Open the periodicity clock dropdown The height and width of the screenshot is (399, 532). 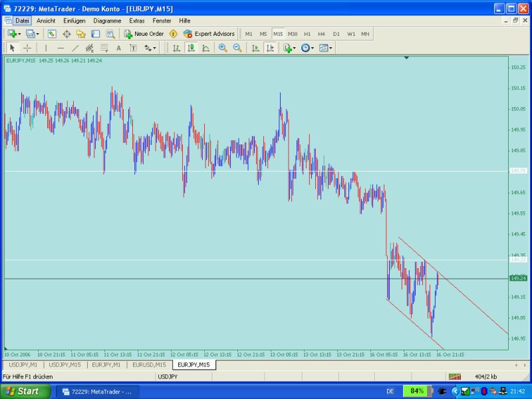point(307,48)
